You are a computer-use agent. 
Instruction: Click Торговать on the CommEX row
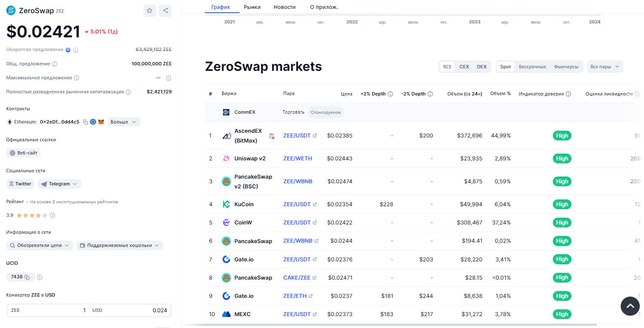[293, 112]
